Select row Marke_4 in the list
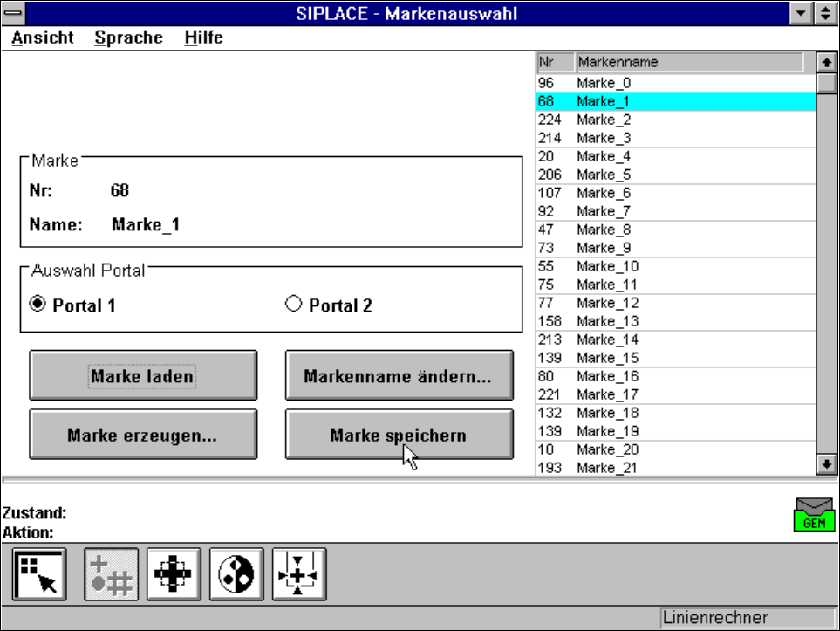This screenshot has height=631, width=840. click(x=675, y=156)
